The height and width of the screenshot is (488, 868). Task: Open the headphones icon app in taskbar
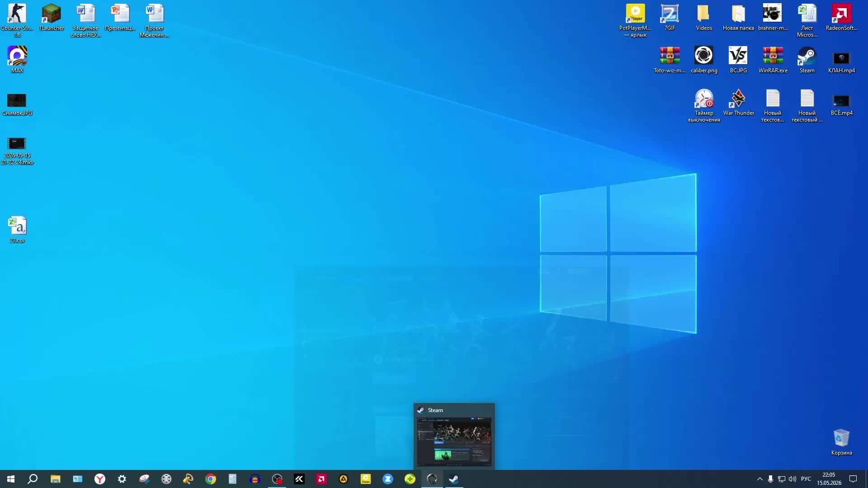pos(255,479)
